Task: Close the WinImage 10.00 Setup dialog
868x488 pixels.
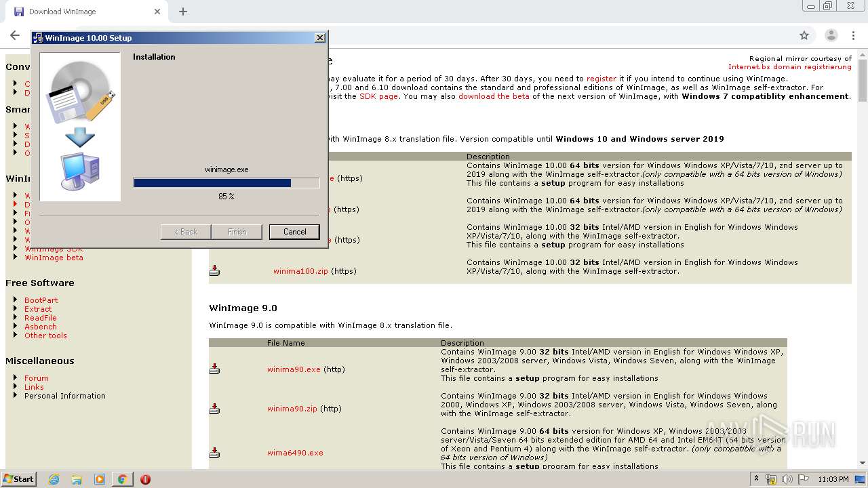Action: pos(320,38)
